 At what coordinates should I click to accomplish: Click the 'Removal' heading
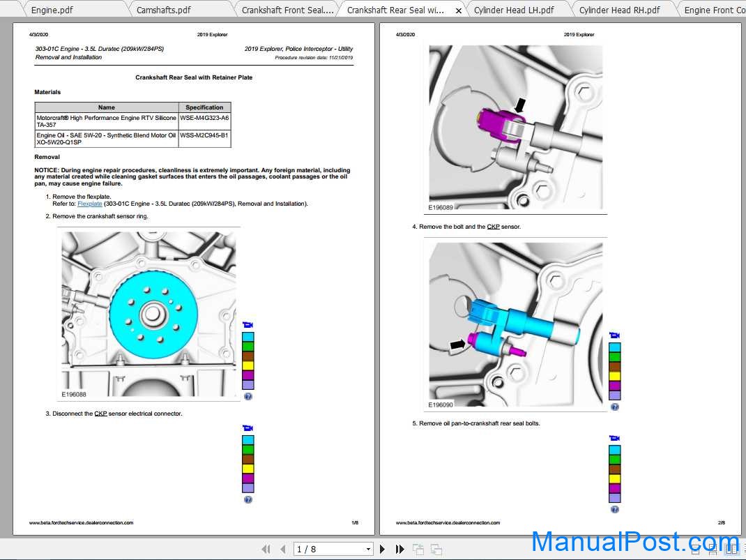[47, 157]
